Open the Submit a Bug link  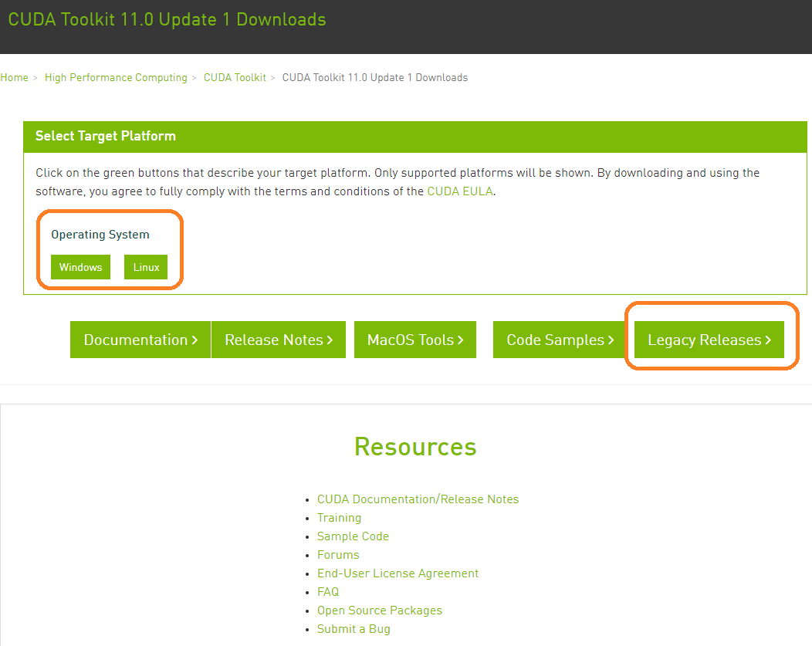pyautogui.click(x=354, y=629)
